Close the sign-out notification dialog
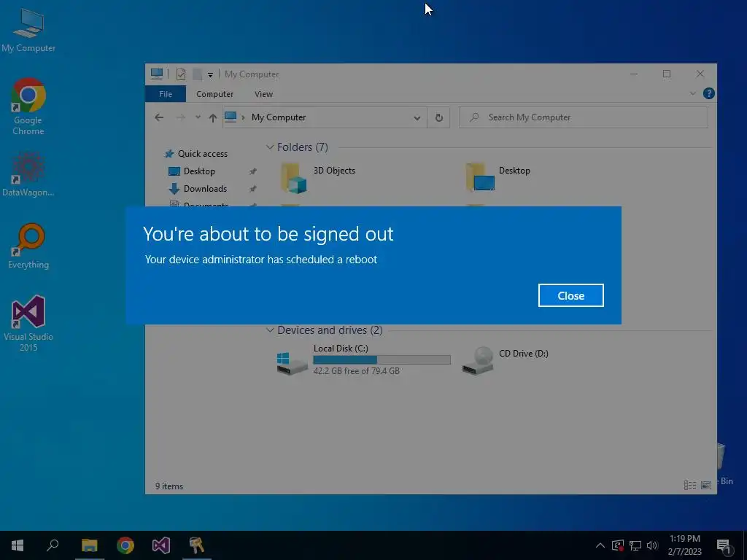 tap(570, 296)
